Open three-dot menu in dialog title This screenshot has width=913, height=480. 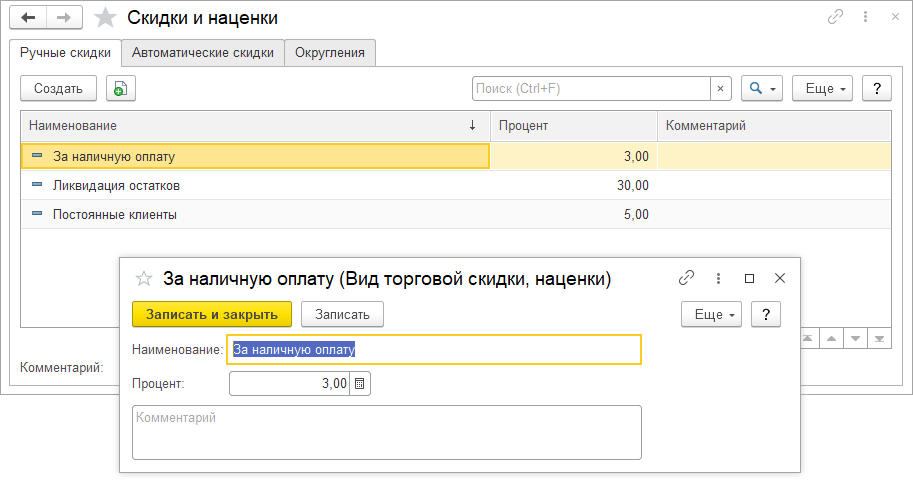(x=718, y=279)
